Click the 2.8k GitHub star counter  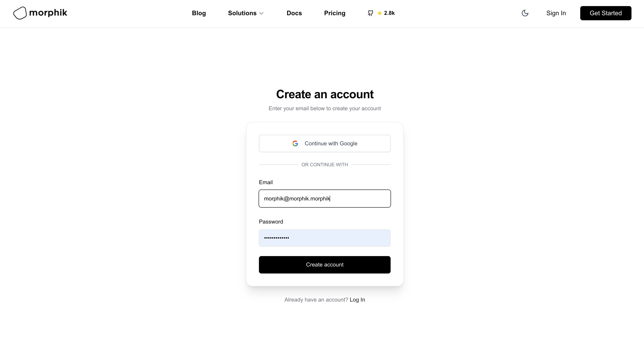point(389,13)
